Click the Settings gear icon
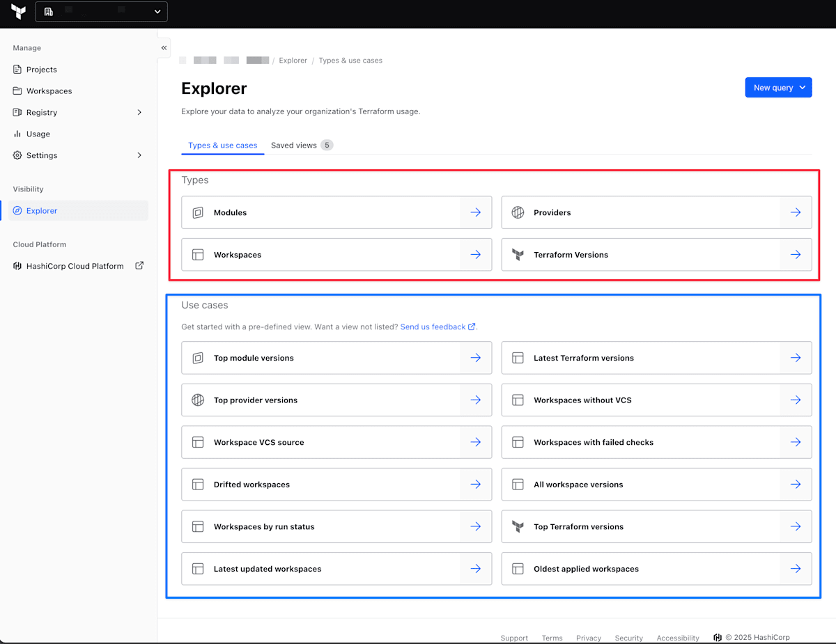This screenshot has width=836, height=644. (x=17, y=155)
